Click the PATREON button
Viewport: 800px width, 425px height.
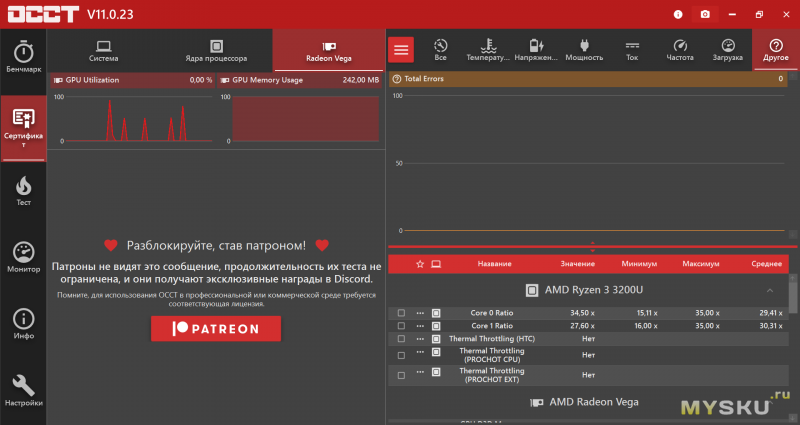[x=216, y=329]
